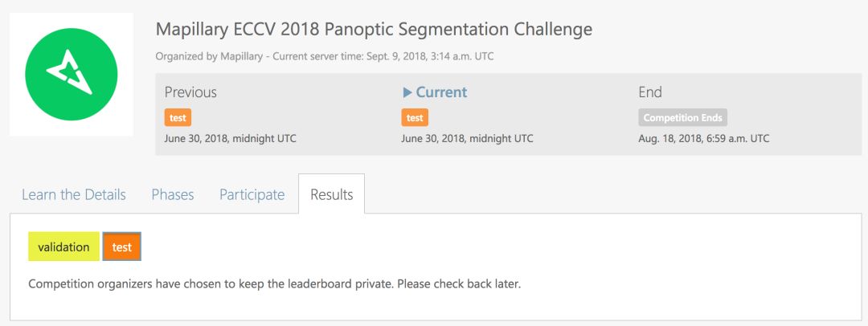The height and width of the screenshot is (326, 868).
Task: Click the Current phase June 30 date
Action: (467, 138)
